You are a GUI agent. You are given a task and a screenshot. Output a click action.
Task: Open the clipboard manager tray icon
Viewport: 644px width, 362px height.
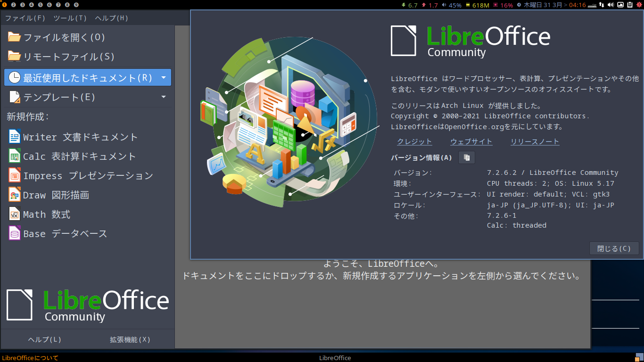pyautogui.click(x=629, y=5)
